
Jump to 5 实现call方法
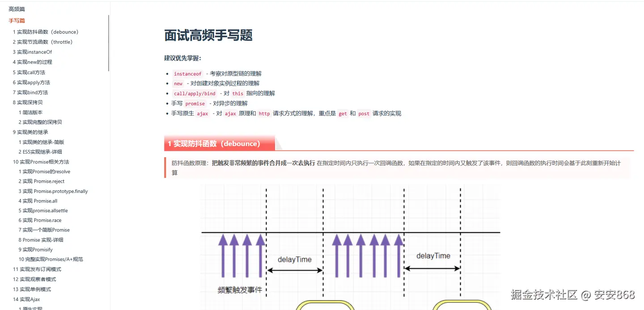pos(29,72)
